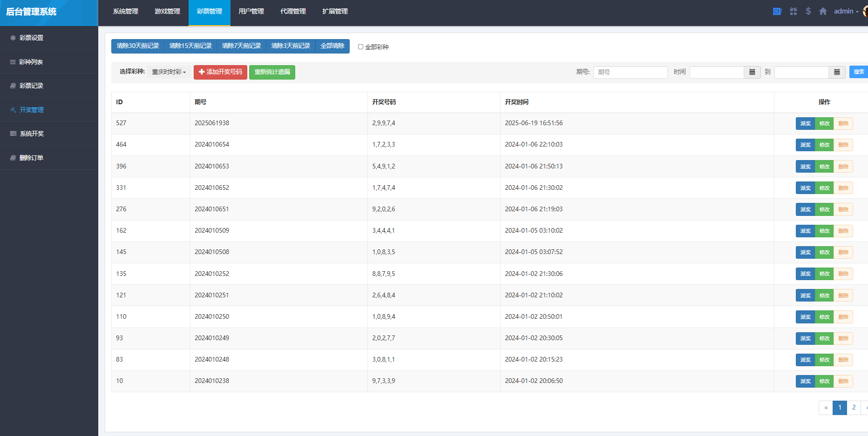Viewport: 868px width, 436px height.
Task: Open the start time calendar picker
Action: 752,72
